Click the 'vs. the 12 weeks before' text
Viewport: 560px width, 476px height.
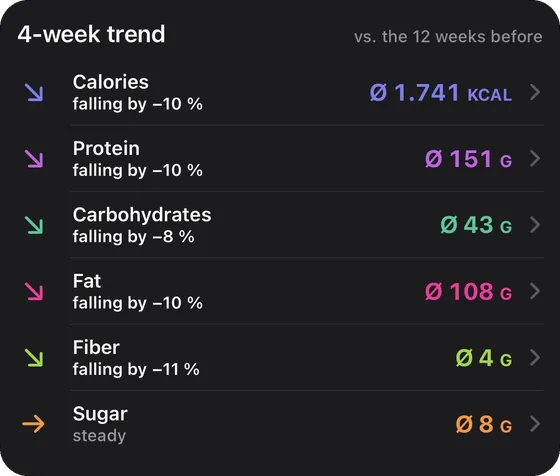[448, 37]
